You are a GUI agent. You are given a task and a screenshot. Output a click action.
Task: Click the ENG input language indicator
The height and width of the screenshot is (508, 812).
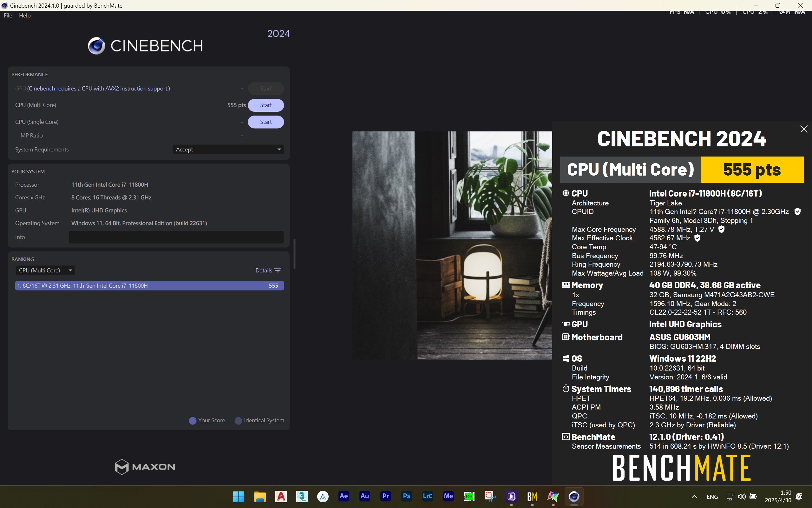(712, 497)
